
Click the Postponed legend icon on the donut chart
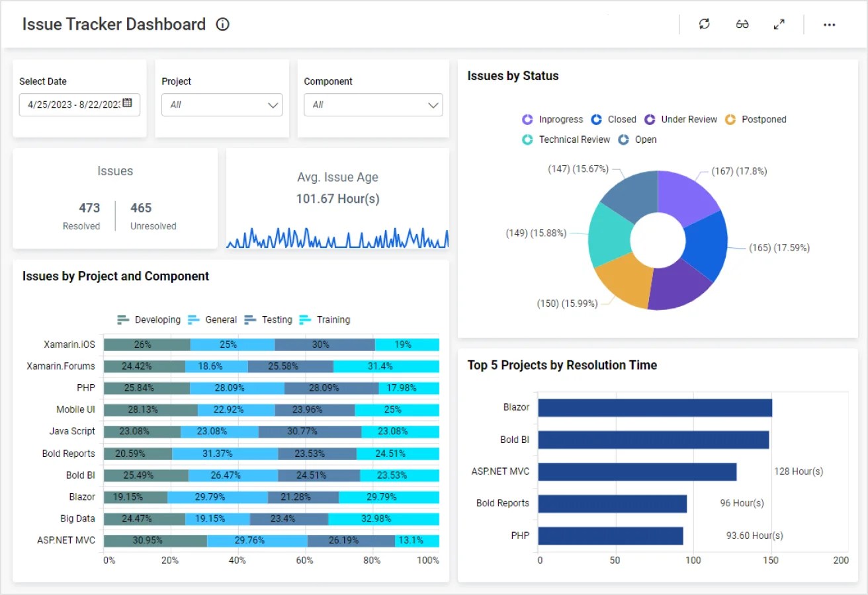click(730, 119)
